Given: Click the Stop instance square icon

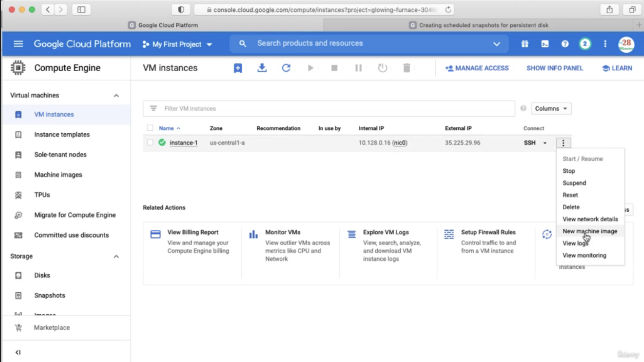Looking at the screenshot, I should pos(334,68).
